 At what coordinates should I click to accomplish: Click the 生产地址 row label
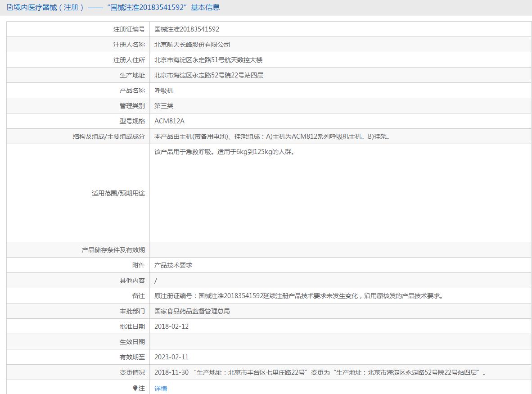132,75
